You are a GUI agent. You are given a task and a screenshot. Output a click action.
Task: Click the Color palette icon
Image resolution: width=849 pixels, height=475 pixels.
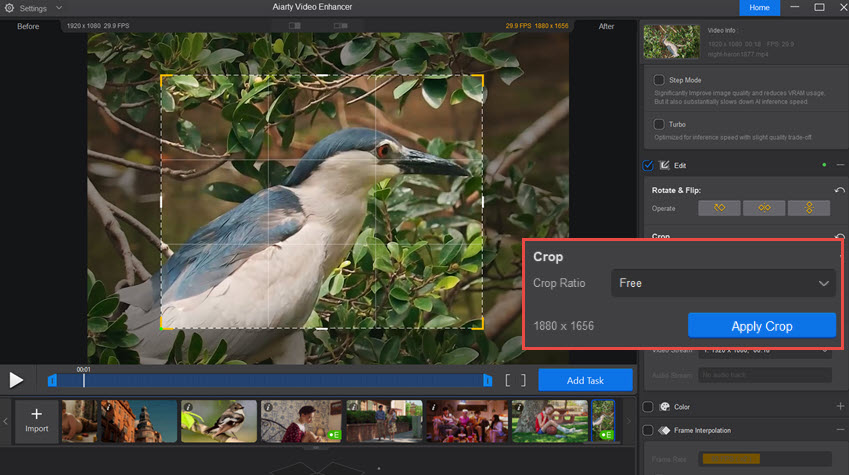click(x=664, y=407)
